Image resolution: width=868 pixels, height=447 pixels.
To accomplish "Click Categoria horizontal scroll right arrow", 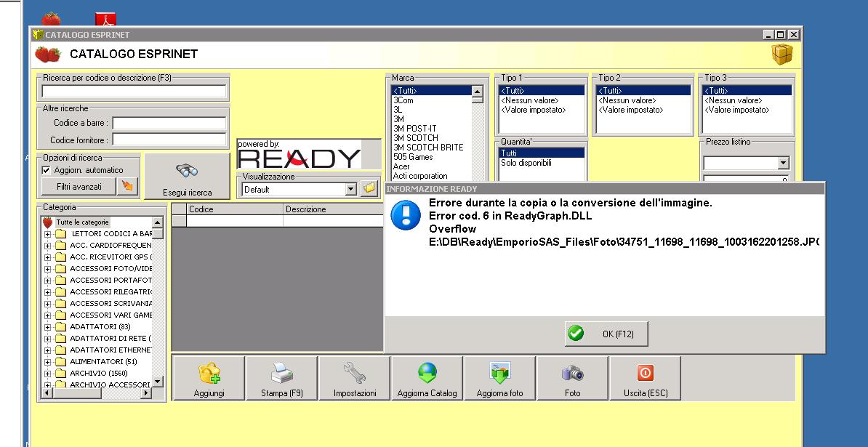I will point(146,392).
